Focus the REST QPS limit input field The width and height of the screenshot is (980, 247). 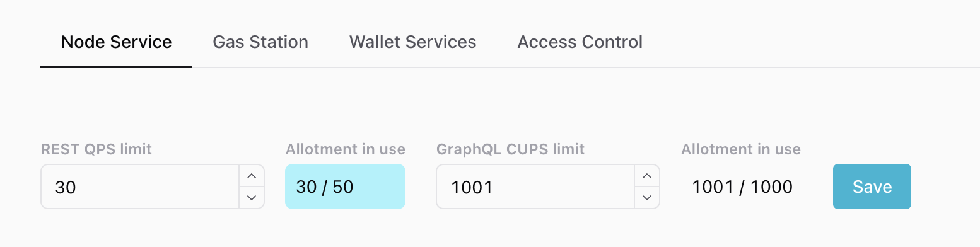coord(140,187)
